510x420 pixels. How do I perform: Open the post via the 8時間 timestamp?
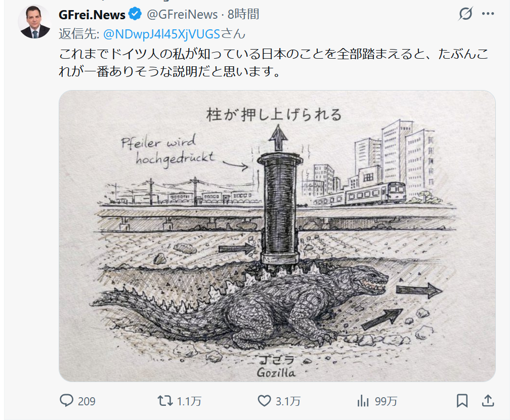coord(243,15)
